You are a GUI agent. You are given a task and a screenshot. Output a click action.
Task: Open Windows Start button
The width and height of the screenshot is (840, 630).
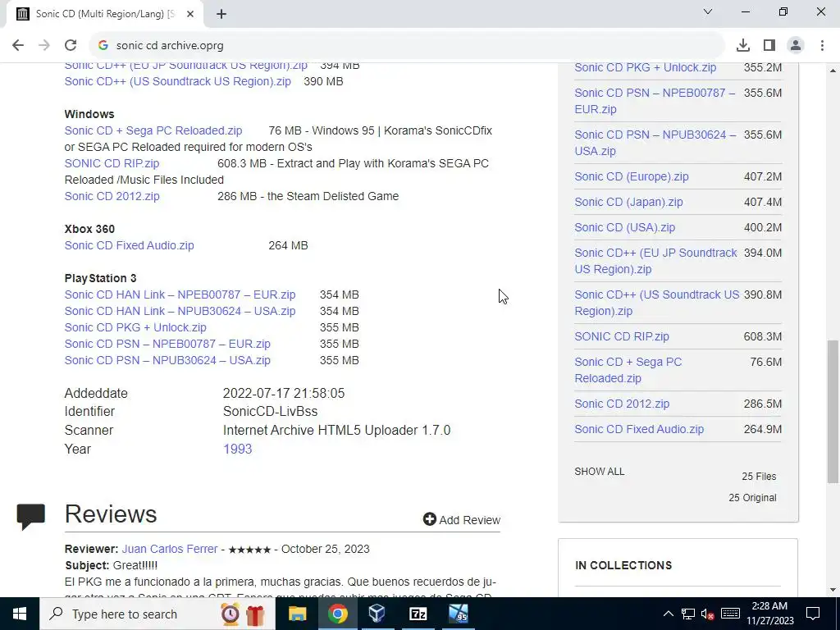(20, 614)
